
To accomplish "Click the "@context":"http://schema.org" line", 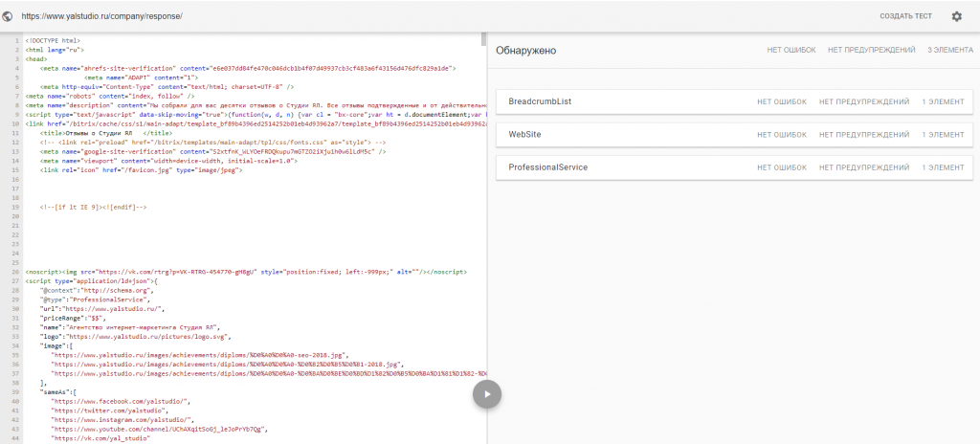I will coord(97,291).
